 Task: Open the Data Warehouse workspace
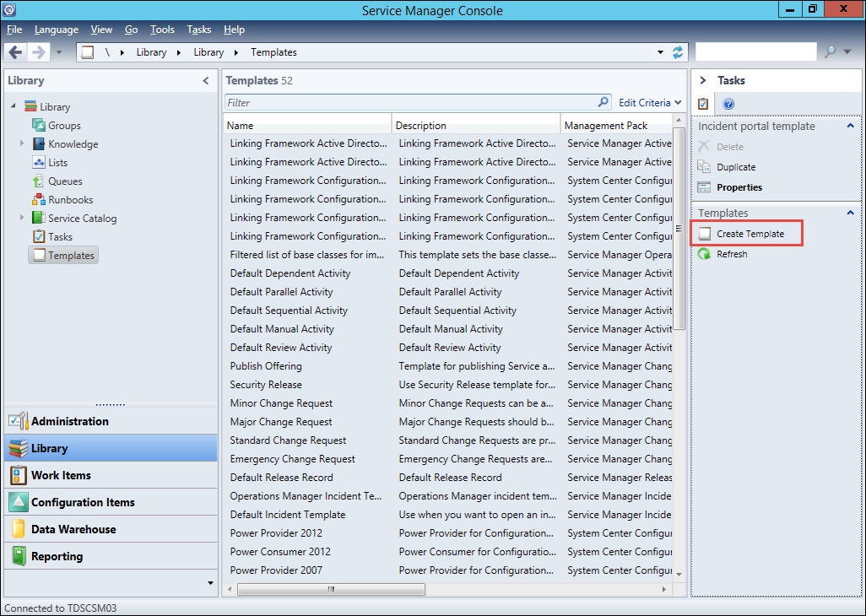tap(111, 529)
